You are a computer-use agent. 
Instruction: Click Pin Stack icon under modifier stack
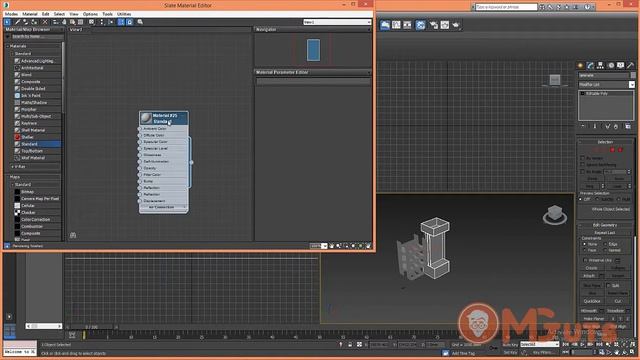[x=583, y=127]
